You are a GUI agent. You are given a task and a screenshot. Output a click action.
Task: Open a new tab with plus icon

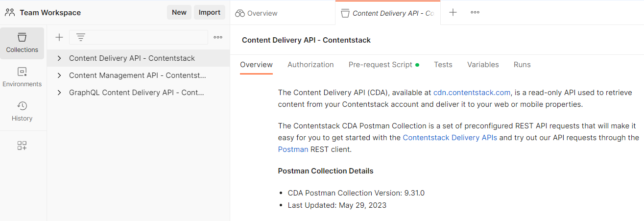pyautogui.click(x=453, y=13)
